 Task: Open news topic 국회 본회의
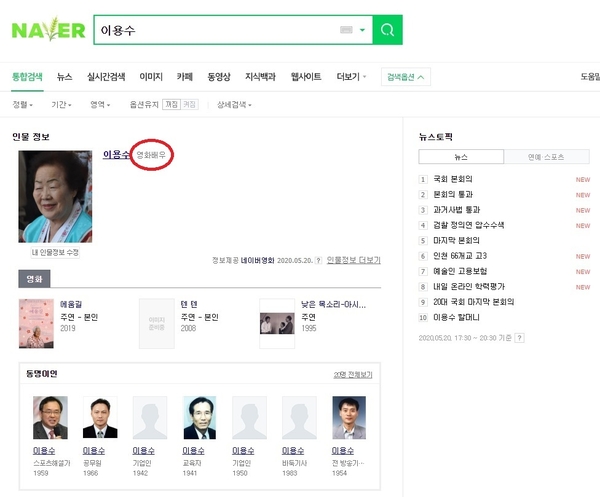tap(453, 179)
